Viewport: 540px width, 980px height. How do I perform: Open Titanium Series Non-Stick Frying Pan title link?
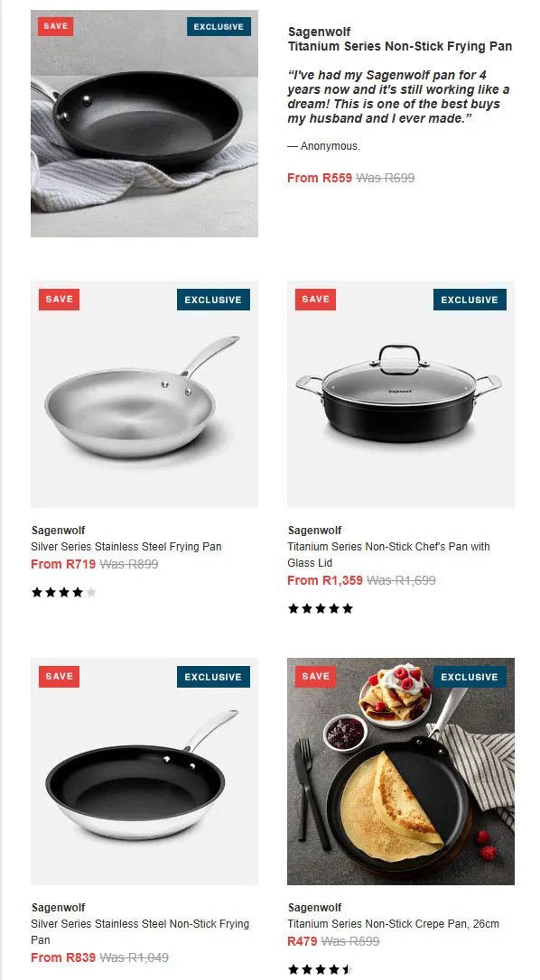click(400, 46)
